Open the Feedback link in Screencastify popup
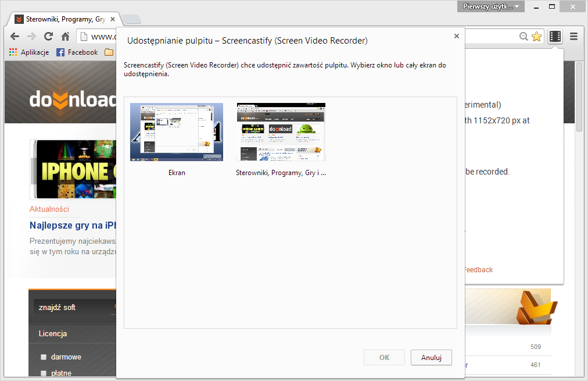The image size is (588, 381). click(478, 269)
